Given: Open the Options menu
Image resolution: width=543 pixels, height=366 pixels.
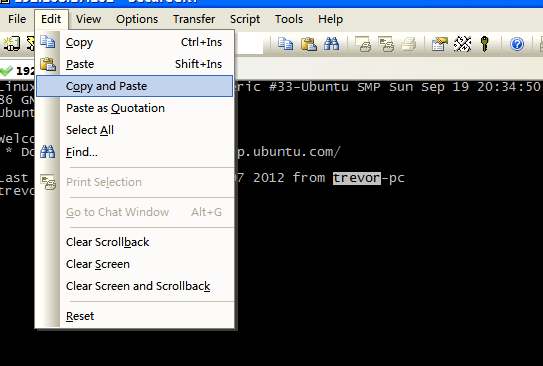Looking at the screenshot, I should 137,19.
